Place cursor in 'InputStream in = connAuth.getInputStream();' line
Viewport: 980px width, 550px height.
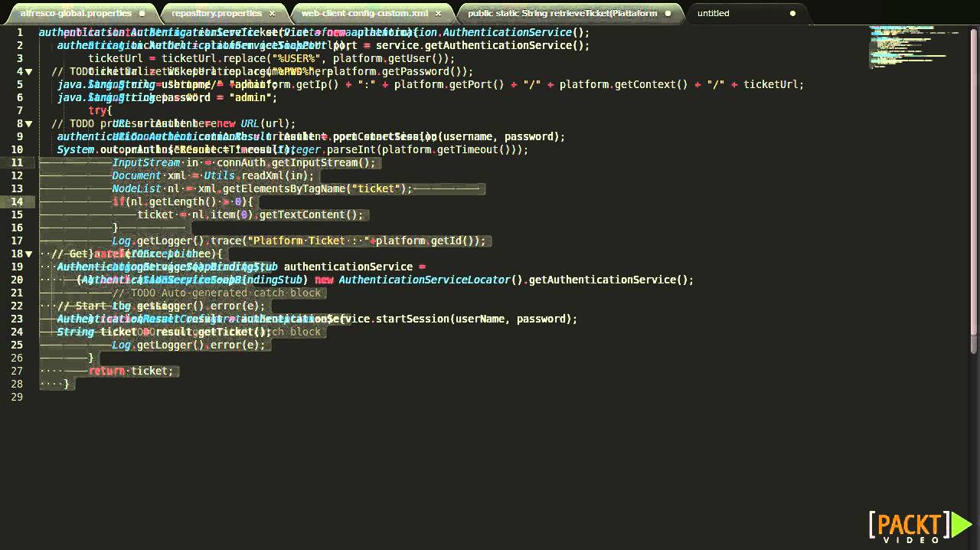[244, 162]
